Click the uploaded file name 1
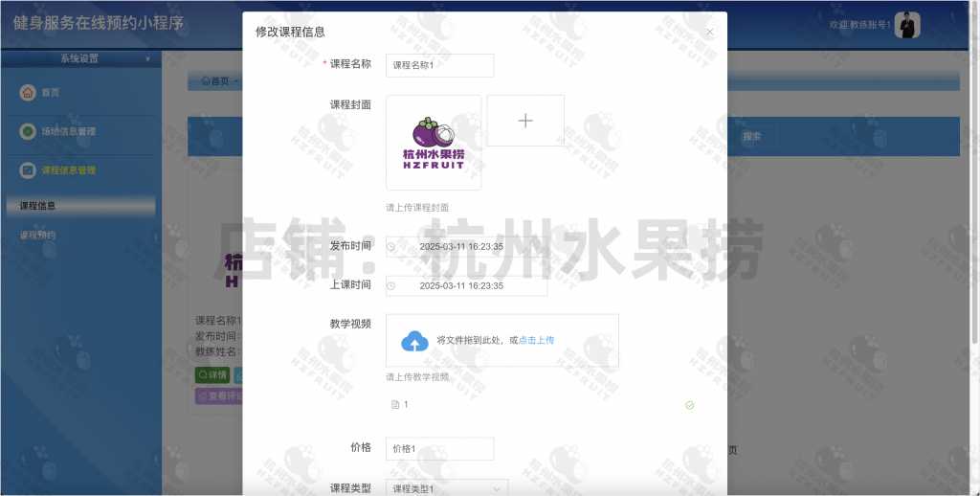 pyautogui.click(x=406, y=405)
